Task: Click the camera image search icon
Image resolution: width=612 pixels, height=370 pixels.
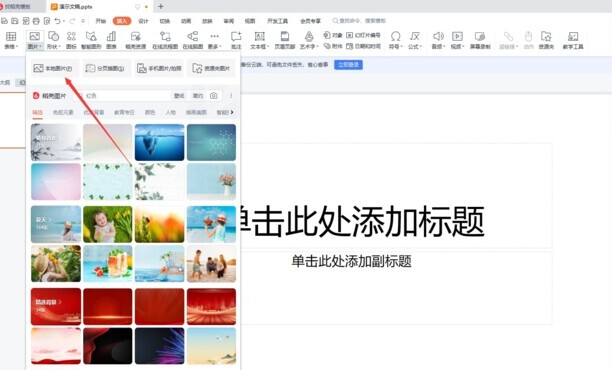Action: point(213,96)
